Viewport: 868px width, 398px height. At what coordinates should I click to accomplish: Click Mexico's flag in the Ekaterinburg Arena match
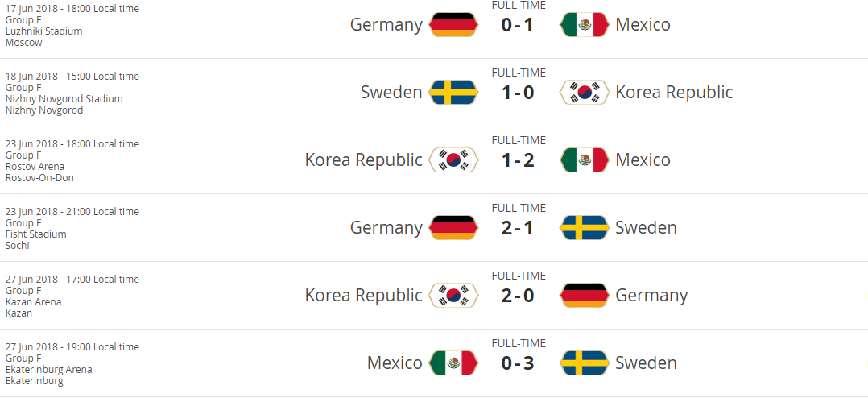point(453,363)
